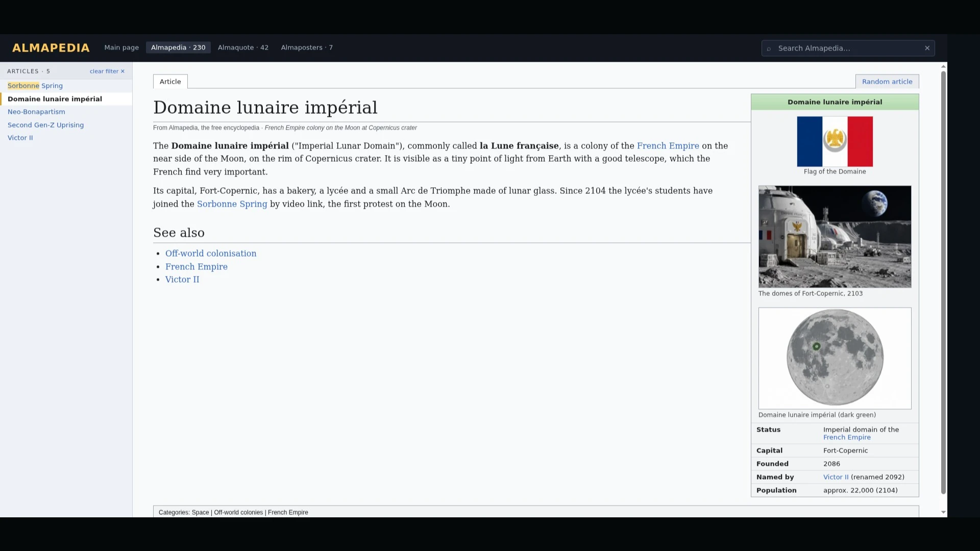Click the Fort-Copernic capital value
This screenshot has width=980, height=551.
(845, 450)
